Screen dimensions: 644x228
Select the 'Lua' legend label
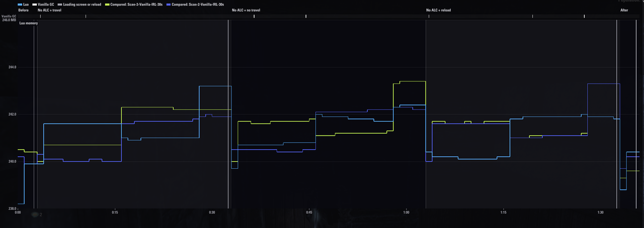[x=26, y=4]
